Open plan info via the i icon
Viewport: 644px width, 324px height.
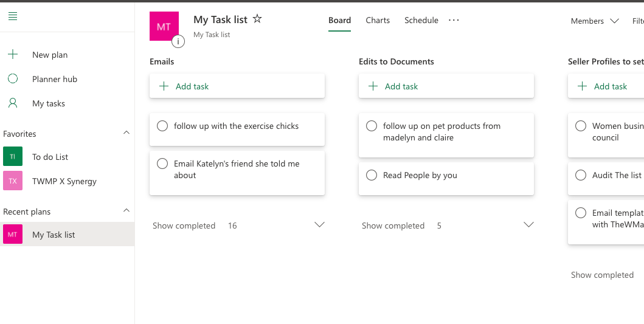(x=178, y=41)
